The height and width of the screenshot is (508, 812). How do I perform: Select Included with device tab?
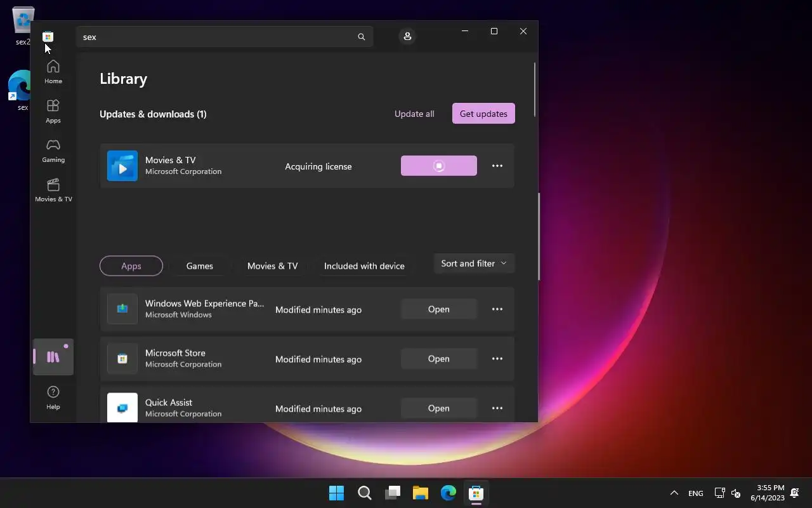[364, 266]
